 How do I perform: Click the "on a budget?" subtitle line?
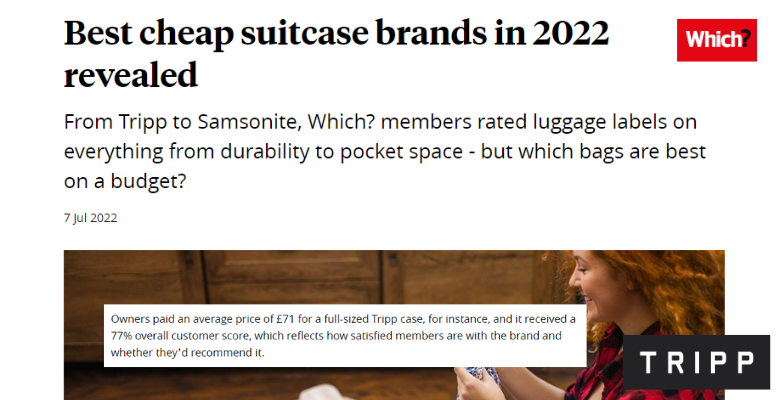point(125,181)
